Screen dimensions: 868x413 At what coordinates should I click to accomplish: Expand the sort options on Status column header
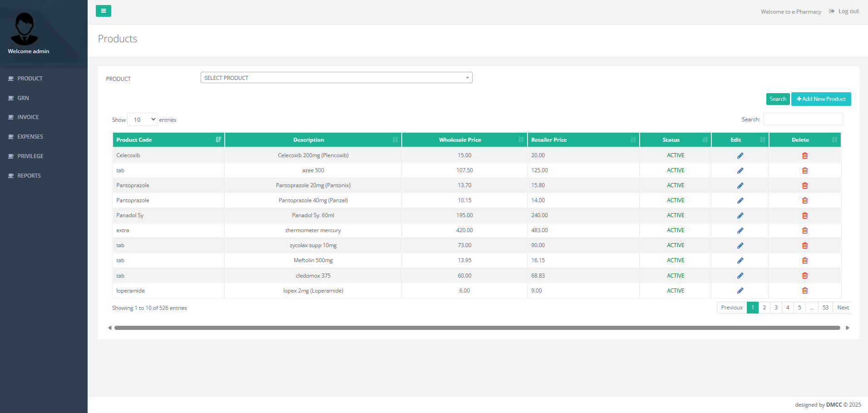[705, 139]
